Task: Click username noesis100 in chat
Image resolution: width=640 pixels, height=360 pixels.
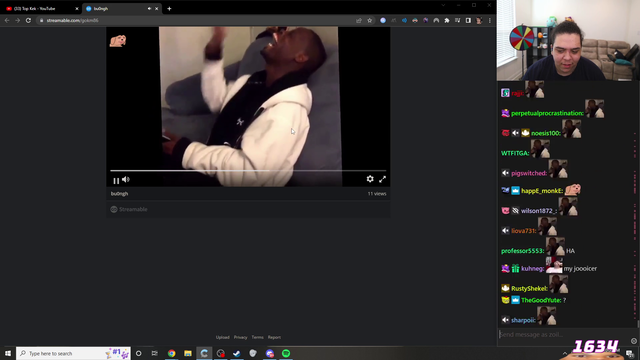Action: pos(546,133)
